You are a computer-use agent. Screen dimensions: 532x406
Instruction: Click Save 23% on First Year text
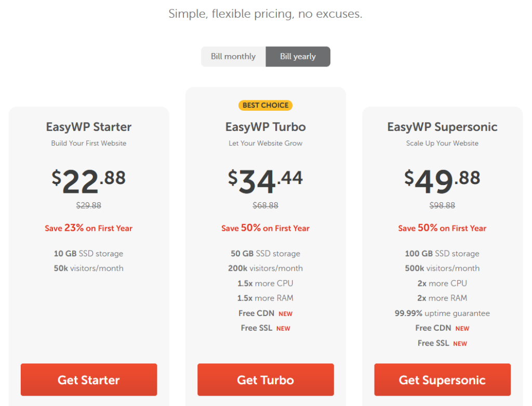[x=89, y=228]
